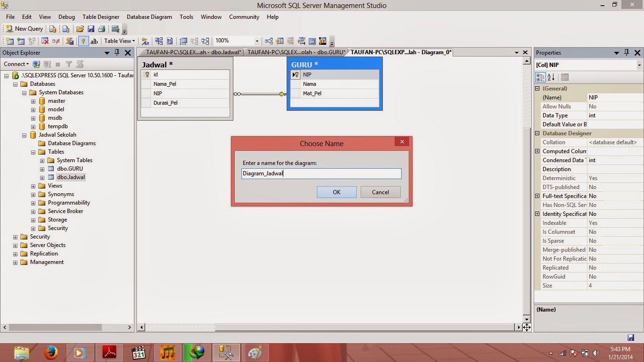Click the Filter funnel icon in Object Explorer
The width and height of the screenshot is (644, 362).
coord(69,64)
